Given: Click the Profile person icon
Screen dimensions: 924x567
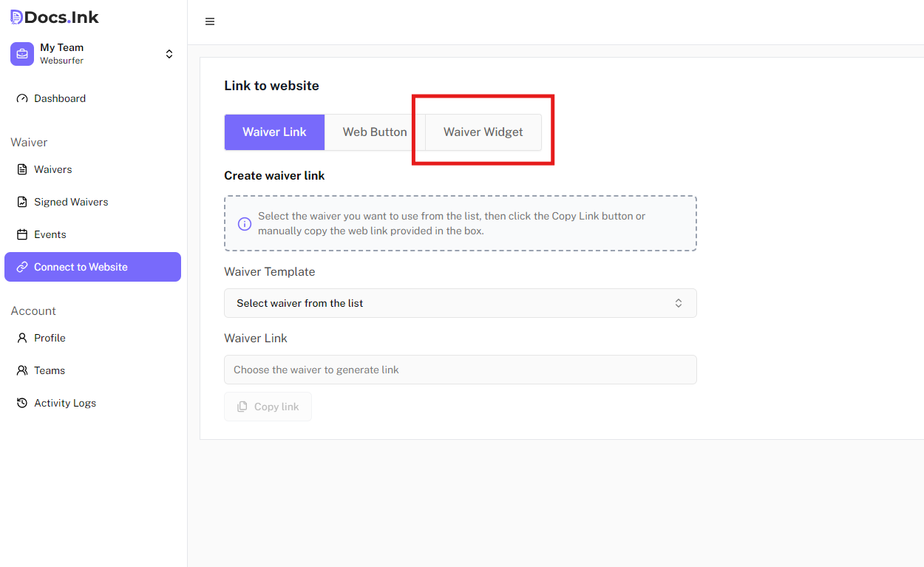Looking at the screenshot, I should pos(22,338).
